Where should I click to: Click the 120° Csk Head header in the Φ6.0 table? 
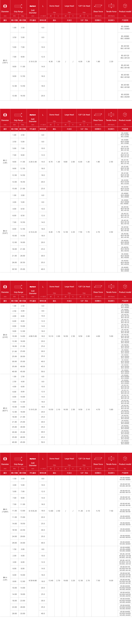tap(84, 459)
